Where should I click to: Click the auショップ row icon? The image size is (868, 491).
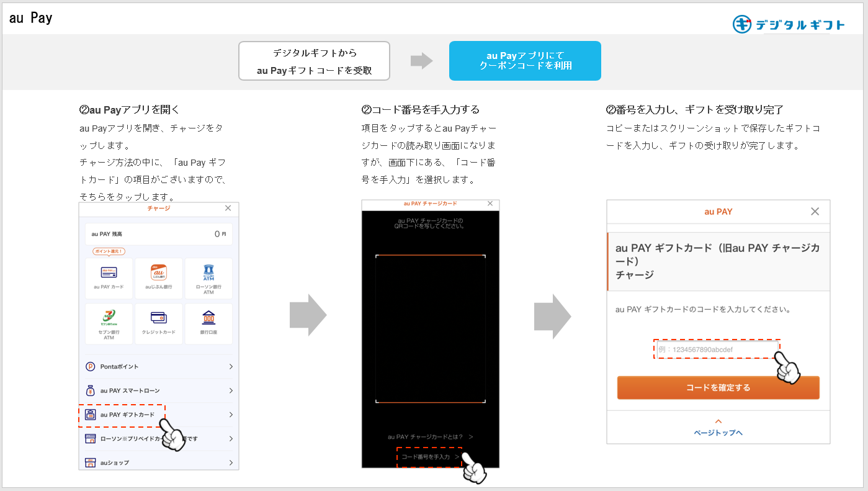[91, 462]
